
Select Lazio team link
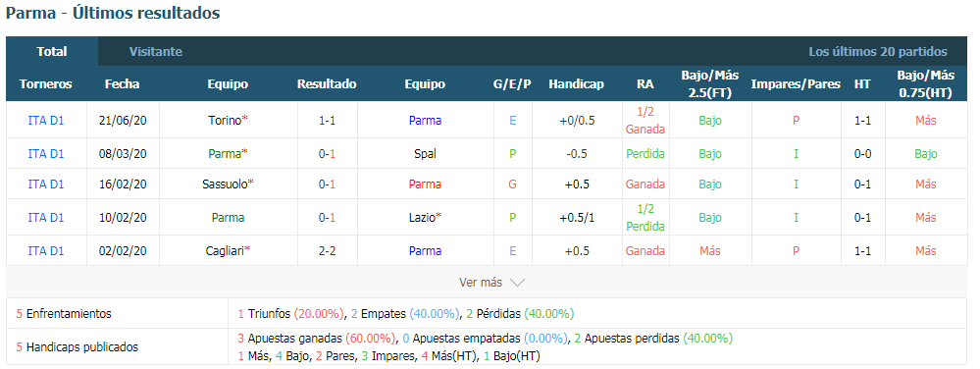[422, 218]
